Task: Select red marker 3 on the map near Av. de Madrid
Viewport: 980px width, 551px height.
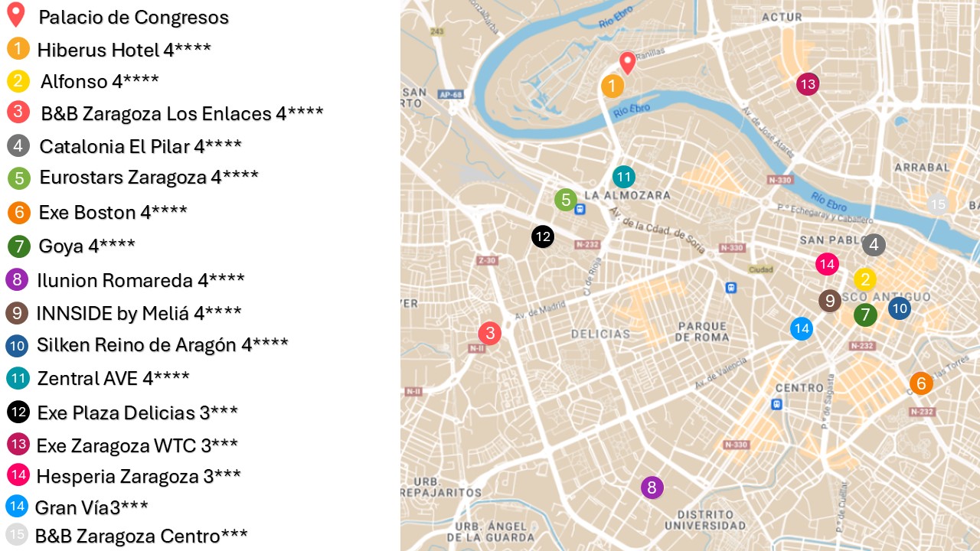Action: 489,333
